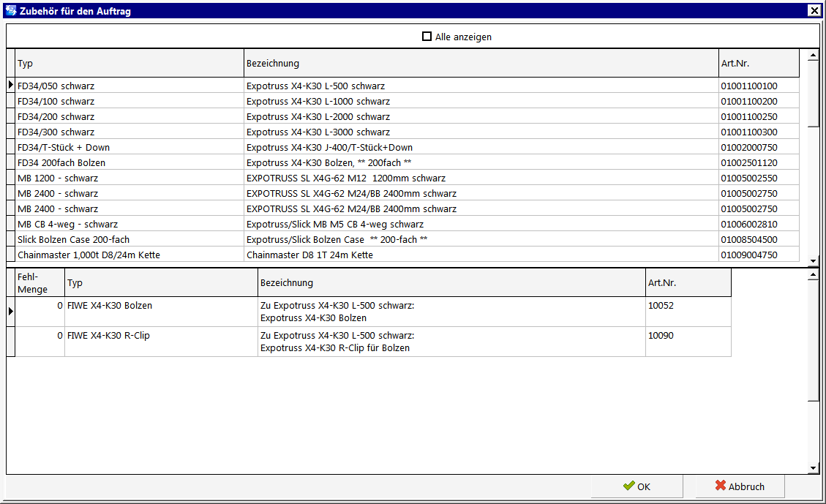Click row marker arrow beside FD34/050 schwarz

10,86
